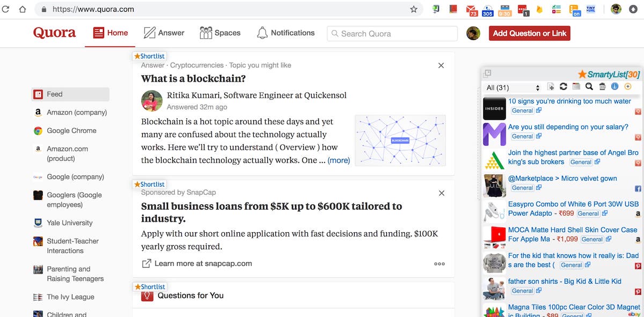This screenshot has width=644, height=317.
Task: Open the All (31) category dropdown
Action: (513, 87)
